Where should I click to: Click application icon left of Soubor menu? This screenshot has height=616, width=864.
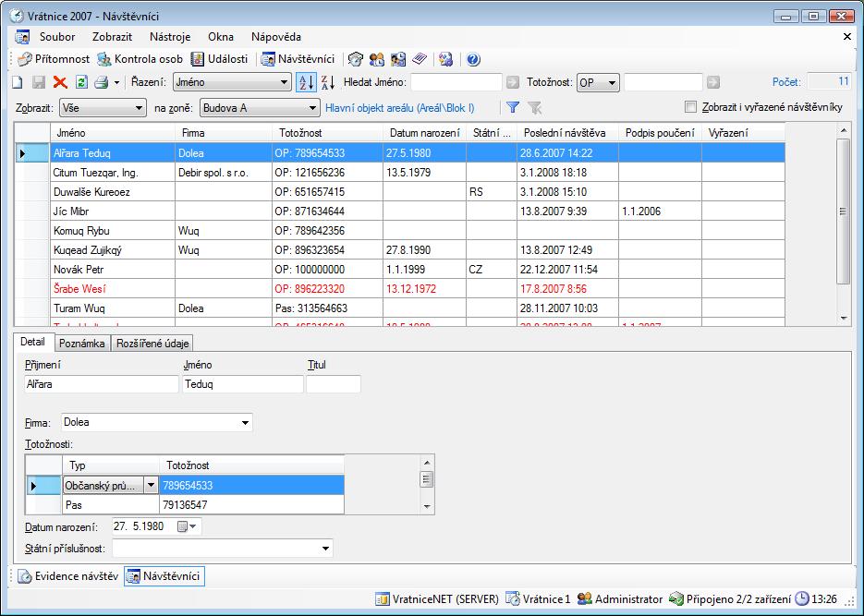coord(22,37)
